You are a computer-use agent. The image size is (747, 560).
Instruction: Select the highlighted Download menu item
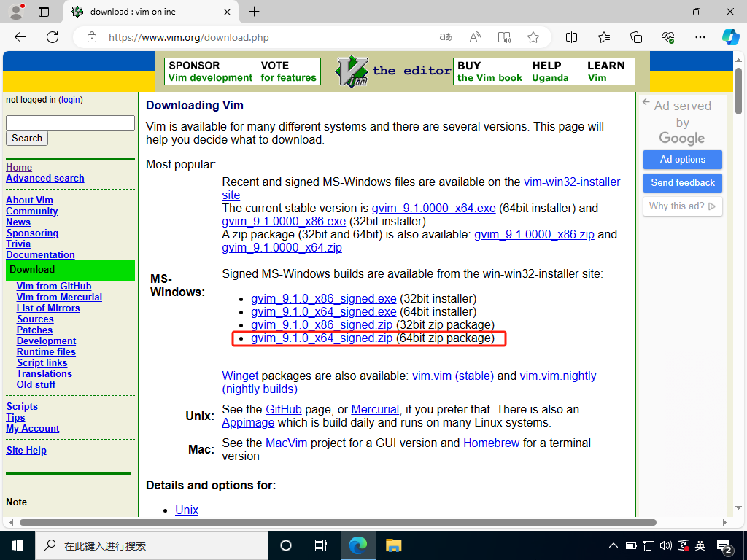pyautogui.click(x=70, y=270)
